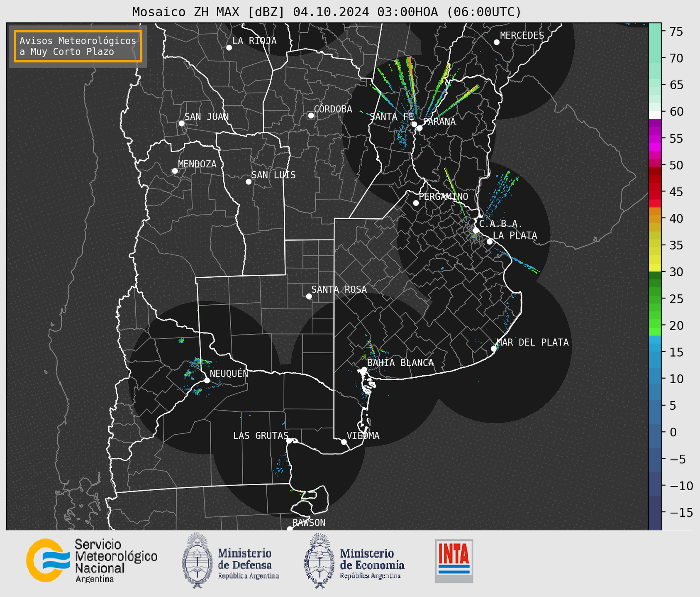Select the SAN JUAN city marker
Image resolution: width=700 pixels, height=597 pixels.
(181, 123)
